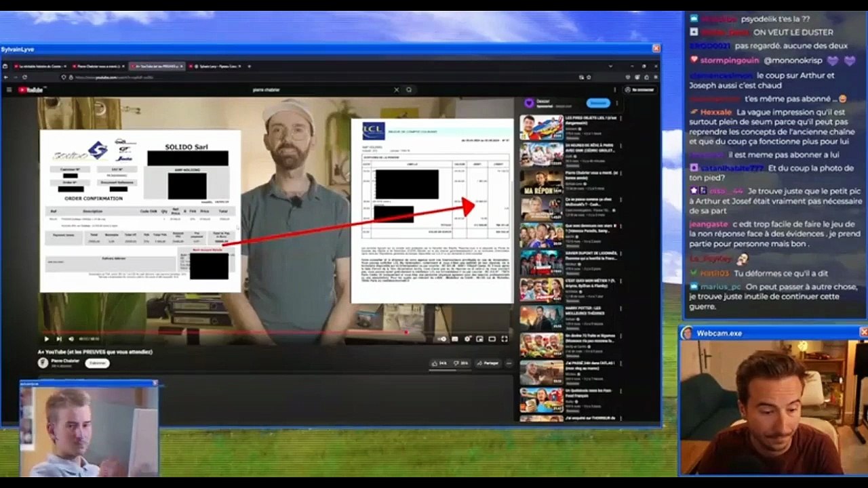868x488 pixels.
Task: Click ketil03 chat message text
Action: [x=782, y=273]
